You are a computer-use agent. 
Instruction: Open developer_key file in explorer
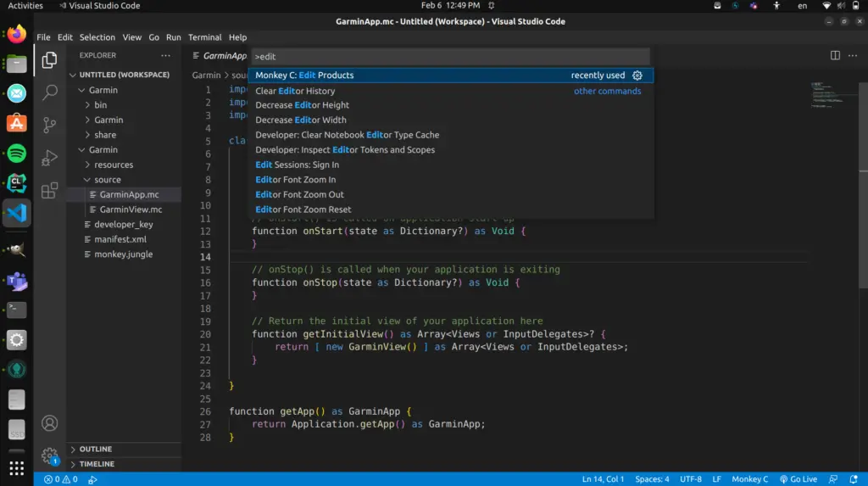pyautogui.click(x=124, y=225)
